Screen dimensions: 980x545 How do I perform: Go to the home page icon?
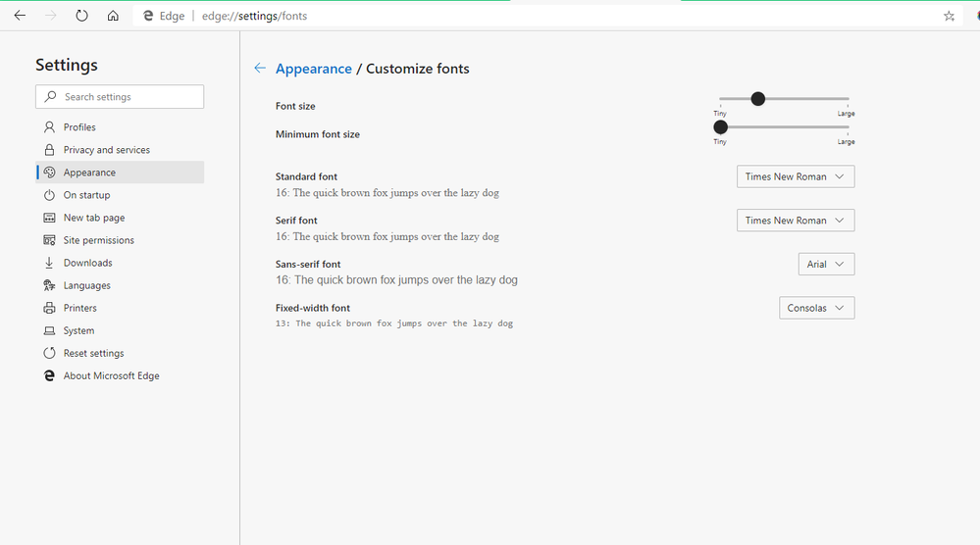click(x=113, y=16)
